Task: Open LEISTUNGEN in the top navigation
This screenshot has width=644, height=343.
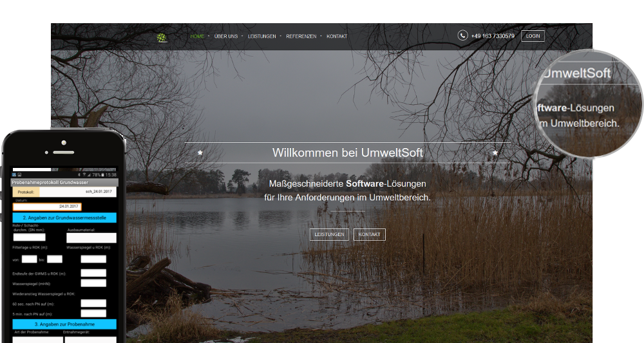Action: (x=261, y=37)
